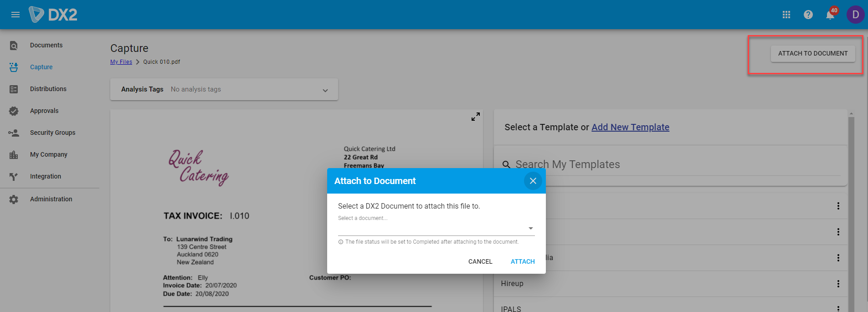This screenshot has height=312, width=868.
Task: Select the Hireup template row
Action: click(x=671, y=284)
